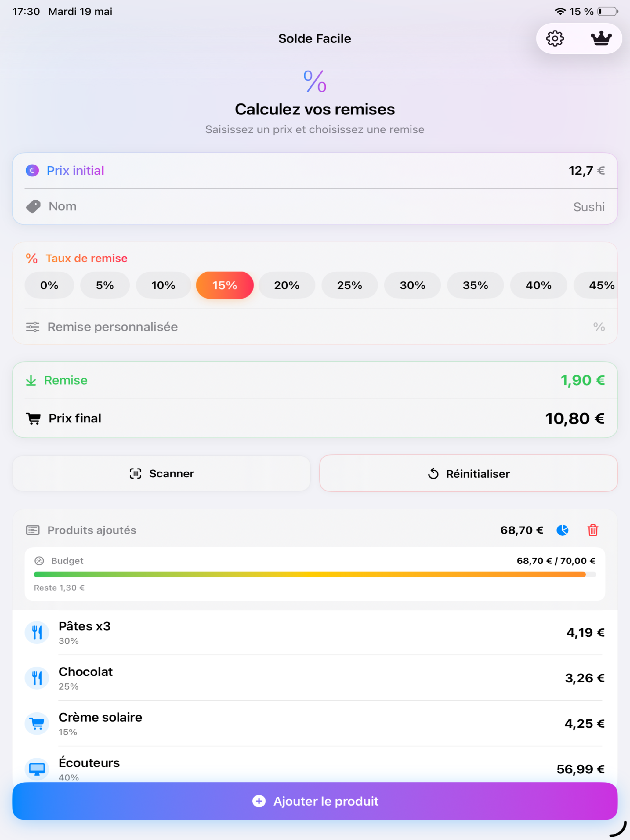Viewport: 630px width, 840px height.
Task: Tap the Produits ajoutés list icon
Action: click(x=33, y=530)
